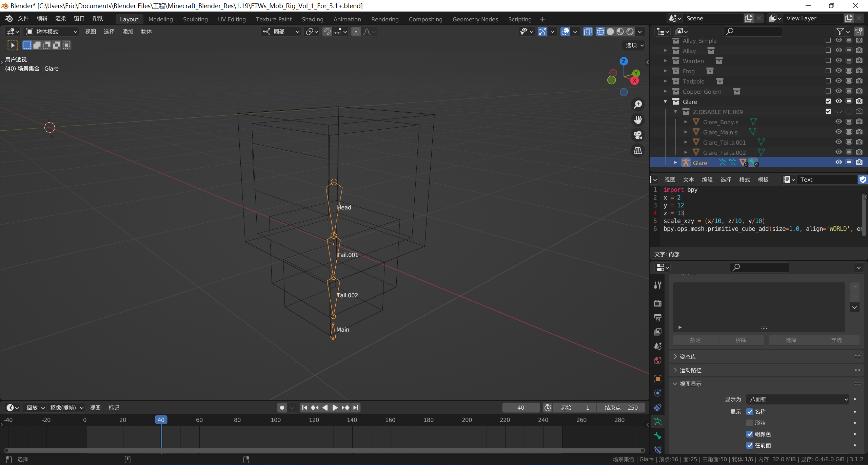Uncheck the 名称 display checkbox

pyautogui.click(x=750, y=412)
